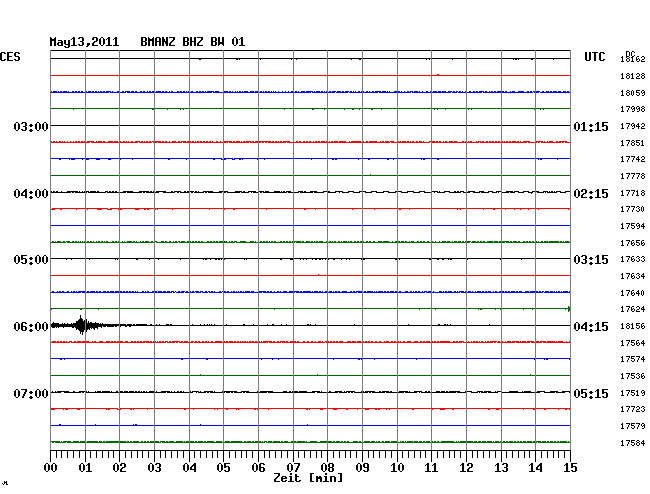The width and height of the screenshot is (650, 494).
Task: Click the '02' minute axis label
Action: click(x=119, y=468)
